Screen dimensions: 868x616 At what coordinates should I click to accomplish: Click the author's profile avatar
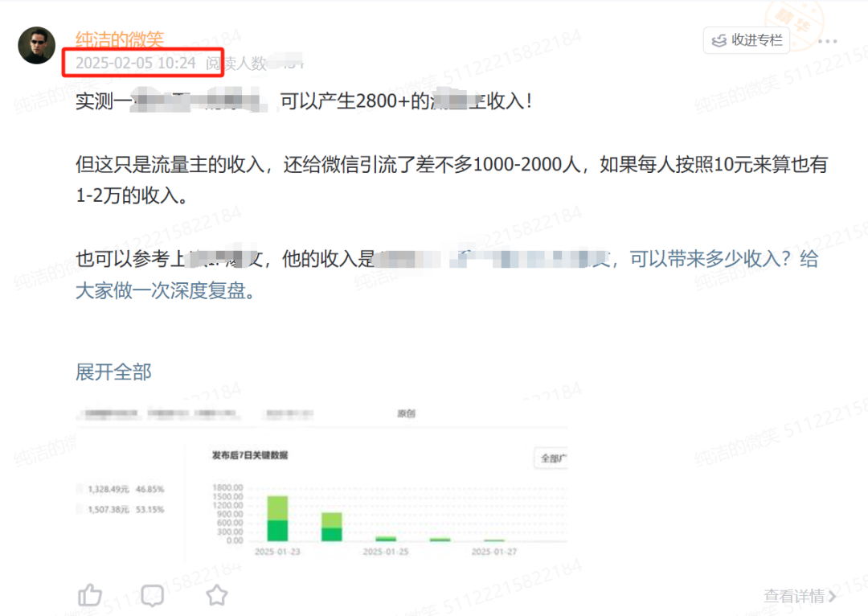point(36,45)
